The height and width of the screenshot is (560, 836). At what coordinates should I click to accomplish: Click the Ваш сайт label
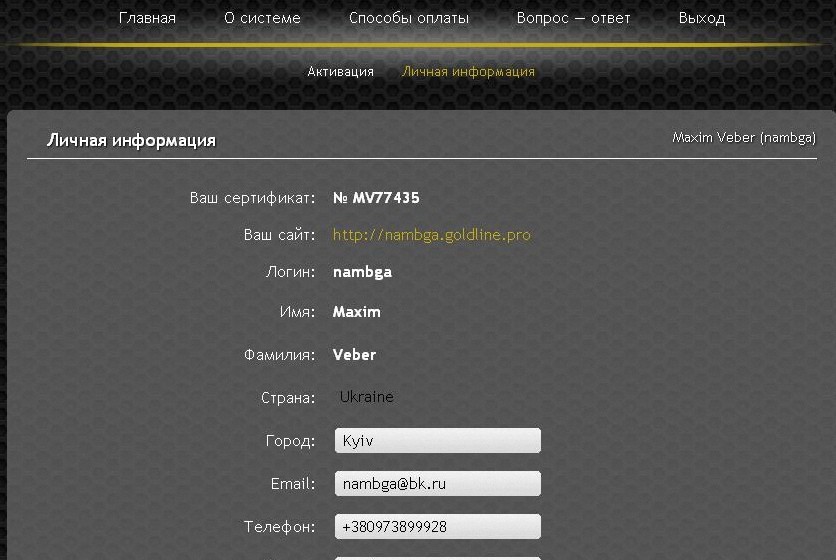[279, 235]
